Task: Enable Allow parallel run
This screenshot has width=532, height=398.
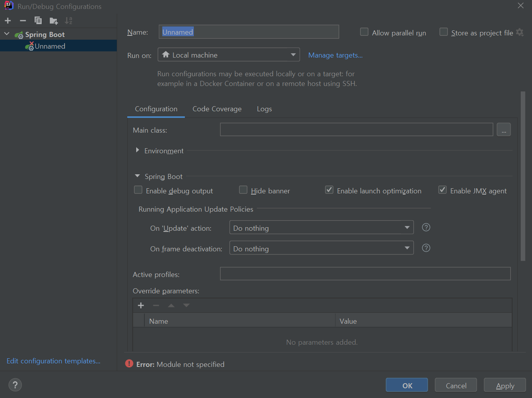Action: (364, 32)
